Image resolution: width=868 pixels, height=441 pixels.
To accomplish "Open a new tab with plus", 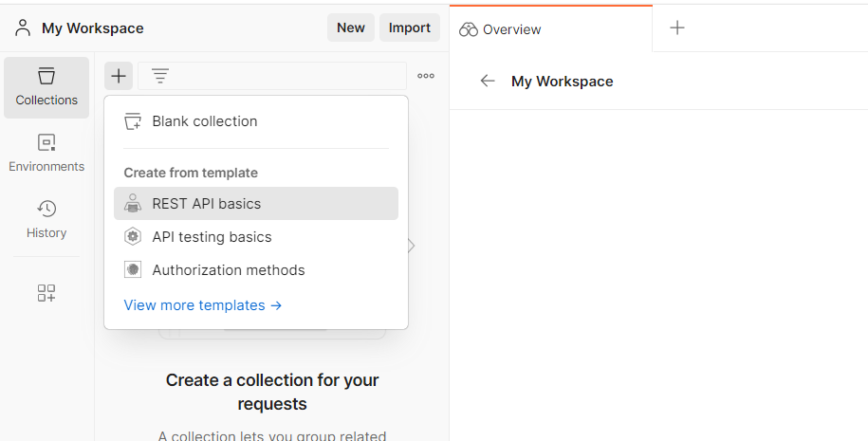I will coord(677,28).
